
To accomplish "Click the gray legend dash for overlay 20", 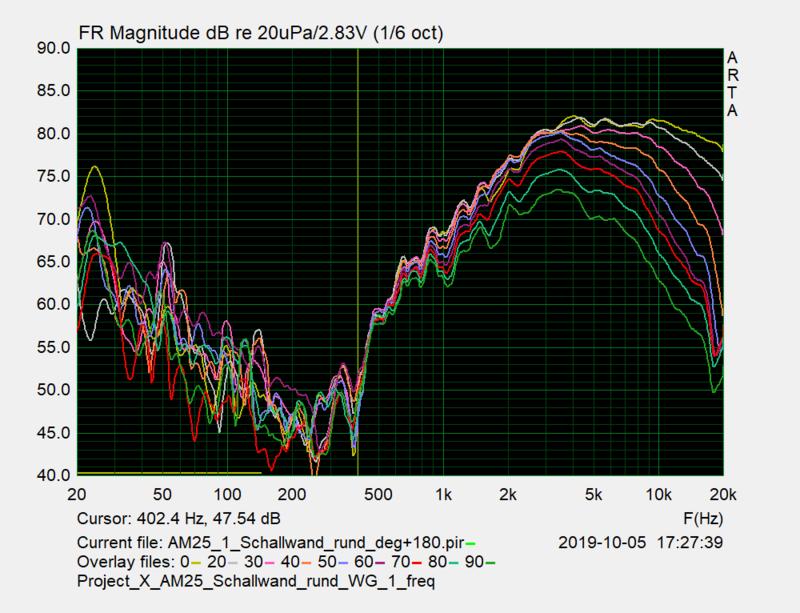I will [x=233, y=563].
